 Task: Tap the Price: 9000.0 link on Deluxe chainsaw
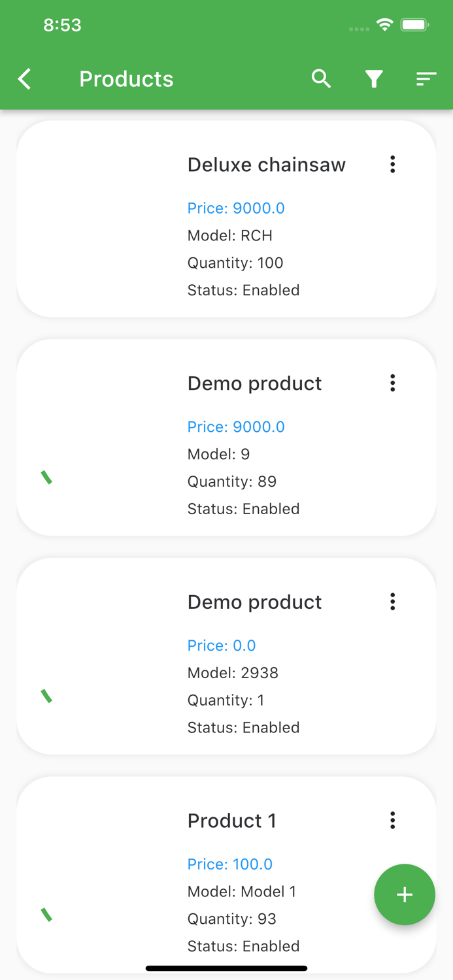coord(235,208)
